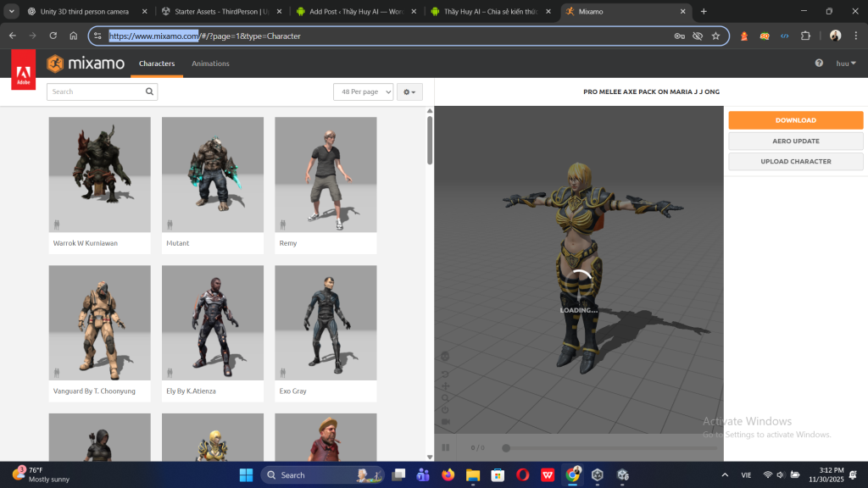Open the huu account menu

click(x=846, y=64)
